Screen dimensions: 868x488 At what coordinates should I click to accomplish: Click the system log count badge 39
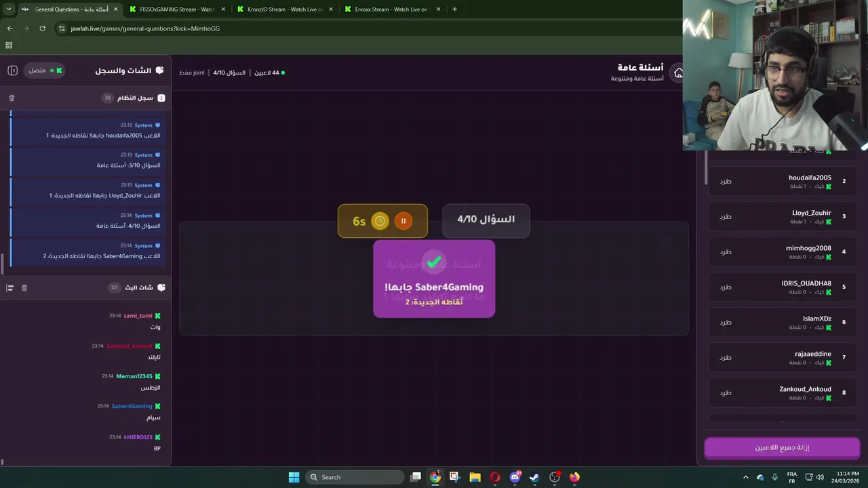pyautogui.click(x=107, y=98)
